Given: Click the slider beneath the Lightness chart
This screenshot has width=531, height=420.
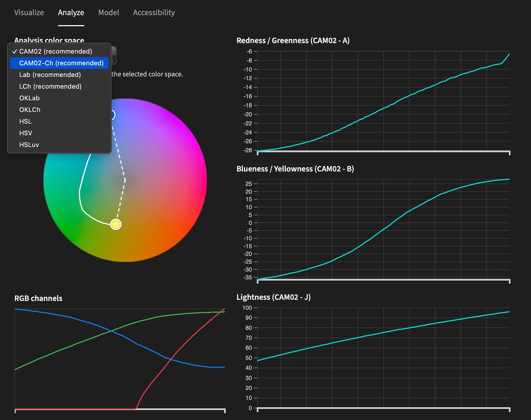Looking at the screenshot, I should [383, 409].
